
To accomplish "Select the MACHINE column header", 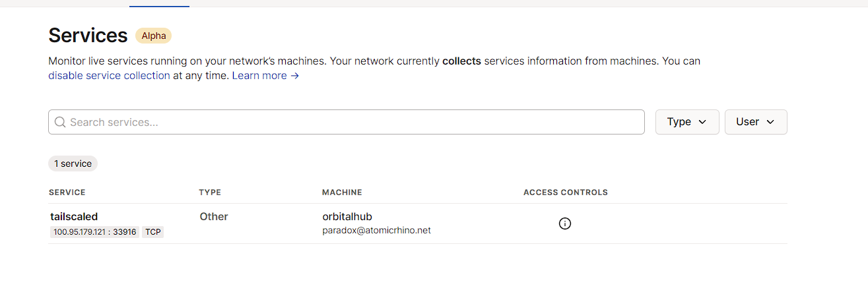I will click(x=342, y=193).
